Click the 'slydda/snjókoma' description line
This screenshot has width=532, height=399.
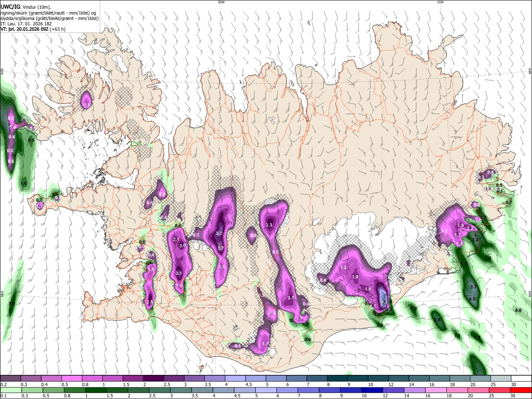(49, 18)
